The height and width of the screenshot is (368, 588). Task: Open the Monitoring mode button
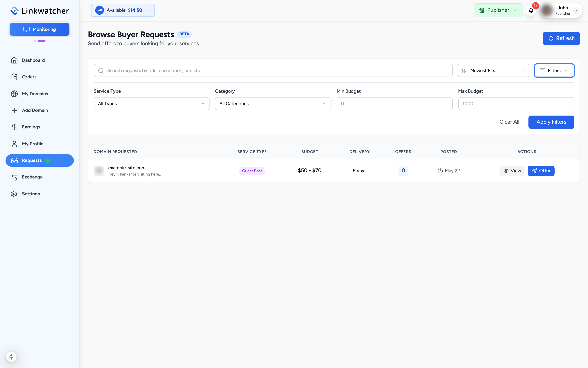point(40,29)
